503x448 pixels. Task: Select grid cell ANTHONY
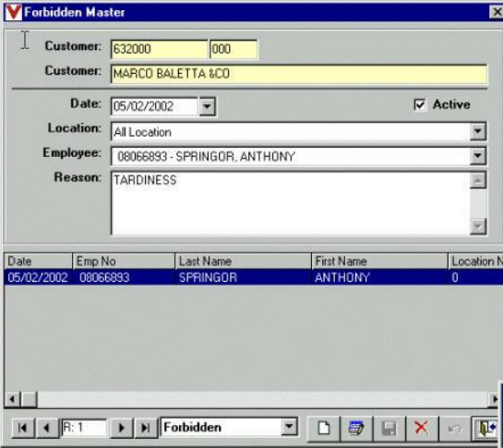(x=380, y=277)
